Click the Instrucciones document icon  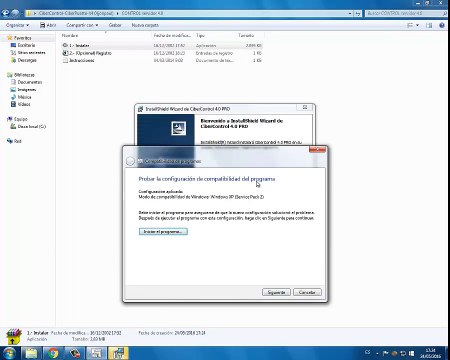65,60
